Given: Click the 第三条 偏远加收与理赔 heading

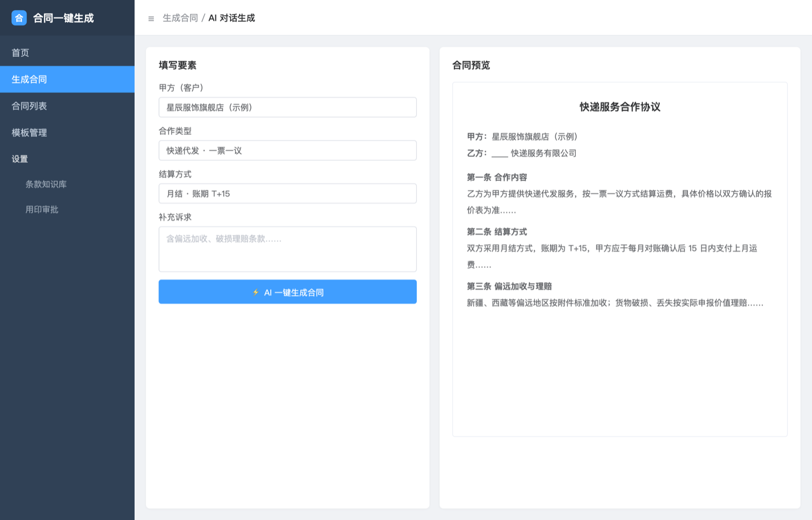Looking at the screenshot, I should tap(509, 286).
